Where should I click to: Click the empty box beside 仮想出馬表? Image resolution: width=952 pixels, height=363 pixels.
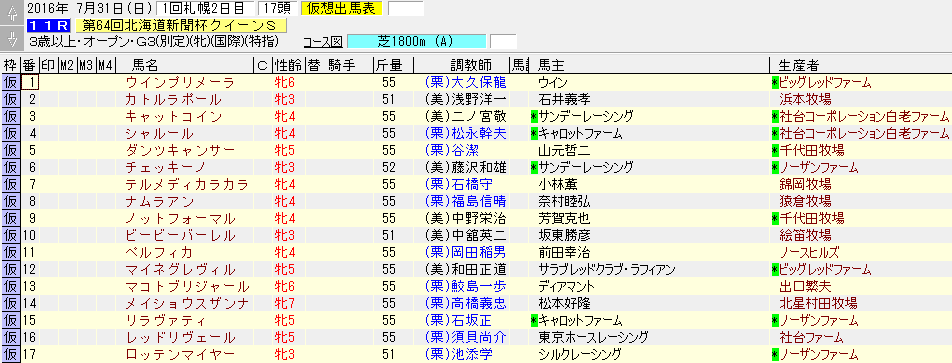[406, 8]
